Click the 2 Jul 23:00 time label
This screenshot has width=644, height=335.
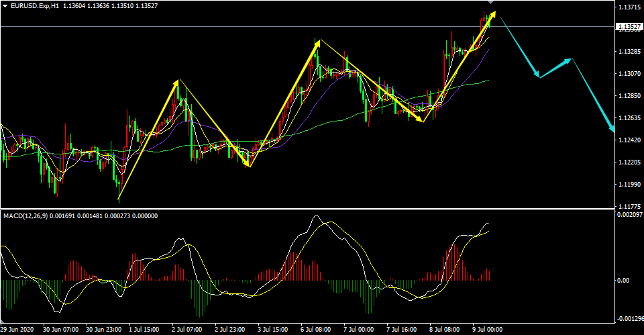[229, 329]
